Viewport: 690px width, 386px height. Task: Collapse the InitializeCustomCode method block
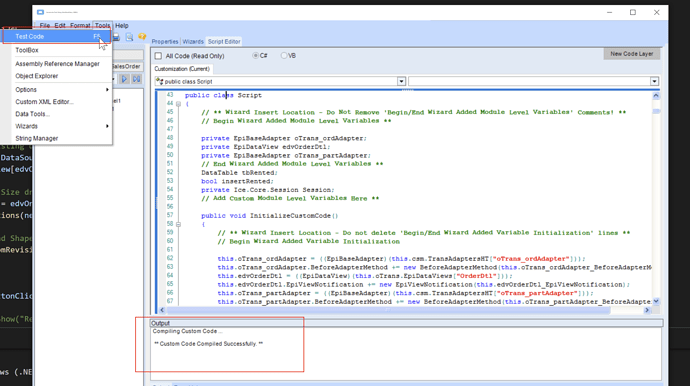178,224
